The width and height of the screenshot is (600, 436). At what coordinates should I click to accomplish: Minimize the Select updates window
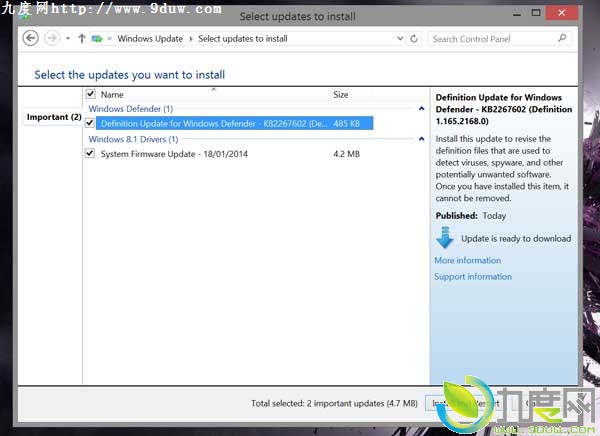click(517, 13)
